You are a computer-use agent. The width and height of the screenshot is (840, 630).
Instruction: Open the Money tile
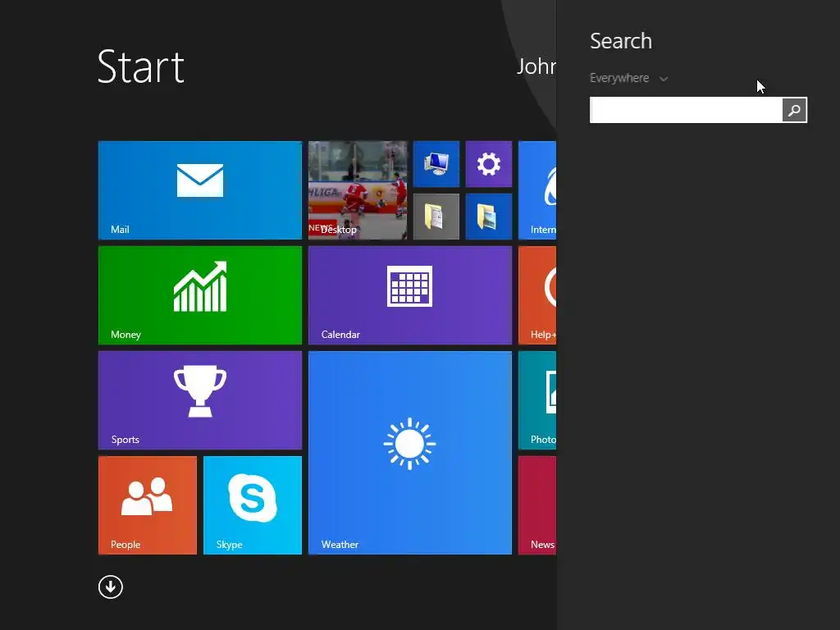(x=200, y=295)
